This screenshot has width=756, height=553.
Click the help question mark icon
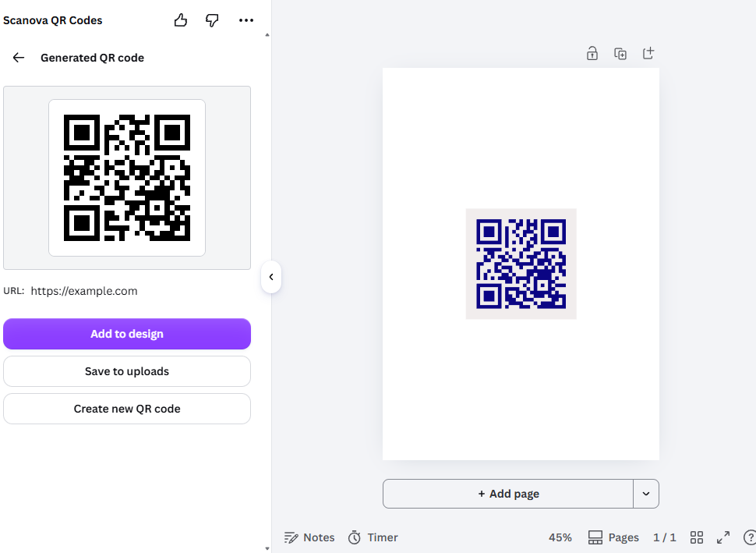750,537
